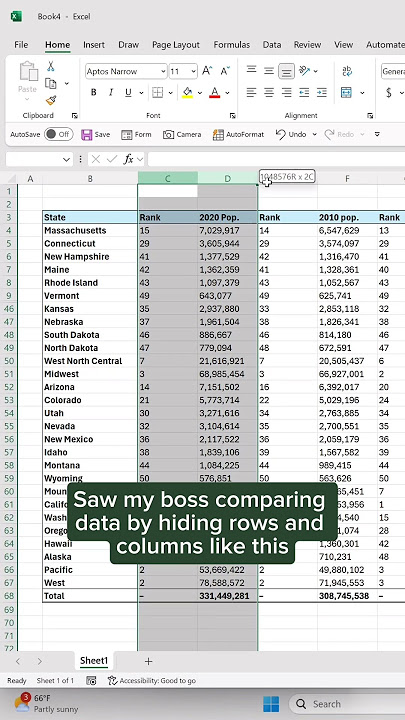Screen dimensions: 405x720
Task: Launch AutoFormat from quick access
Action: point(238,135)
